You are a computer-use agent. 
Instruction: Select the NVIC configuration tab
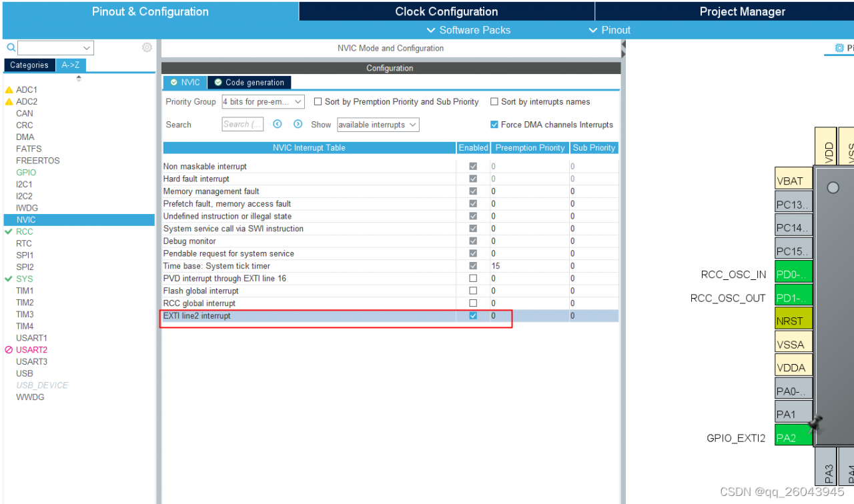point(185,83)
